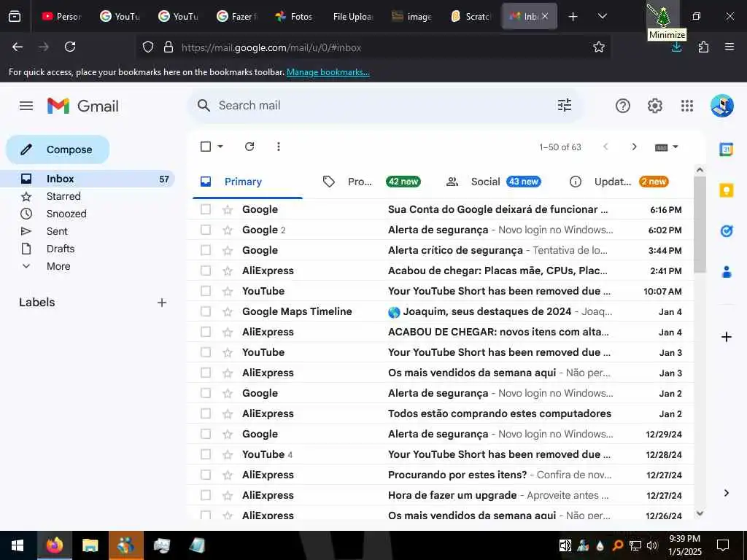Viewport: 747px width, 560px height.
Task: Expand the More sidebar item
Action: 58,267
